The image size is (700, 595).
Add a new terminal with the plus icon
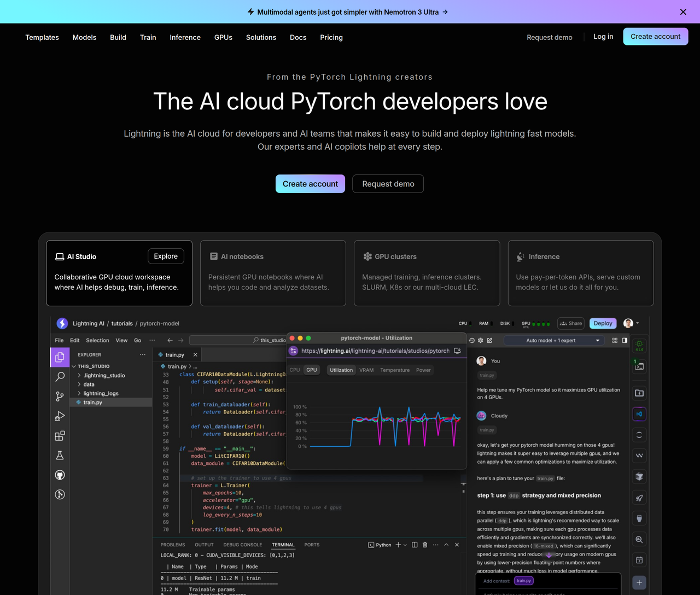click(398, 545)
